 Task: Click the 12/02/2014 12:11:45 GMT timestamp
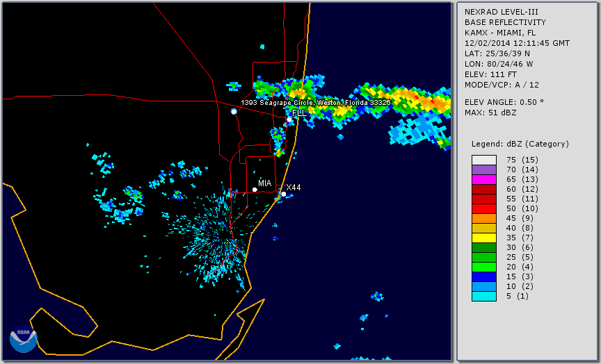517,43
